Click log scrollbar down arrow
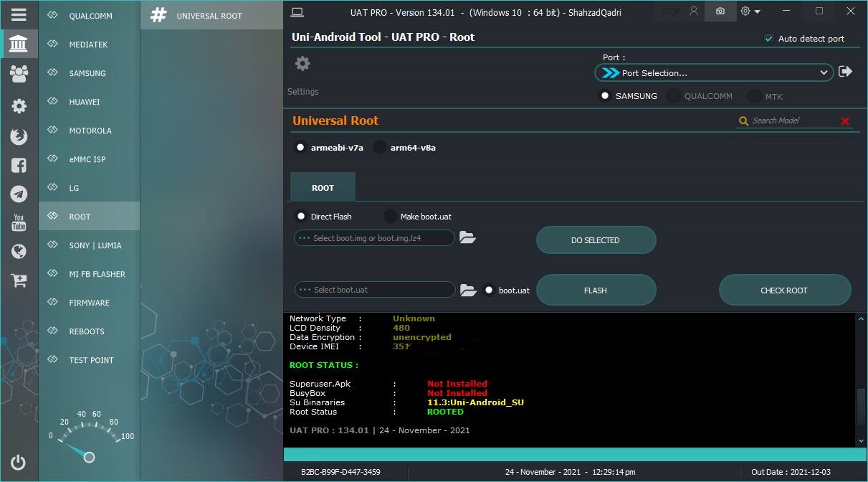The height and width of the screenshot is (482, 868). (861, 440)
